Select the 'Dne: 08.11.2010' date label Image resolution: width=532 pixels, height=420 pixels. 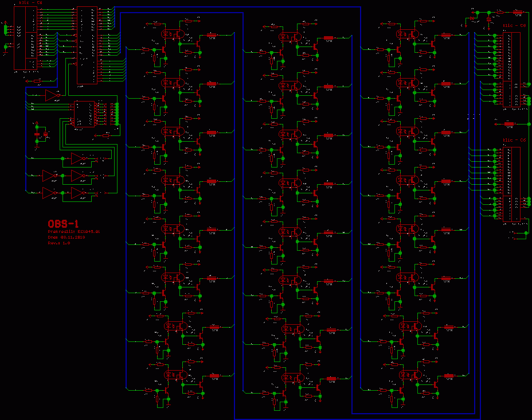(x=66, y=237)
